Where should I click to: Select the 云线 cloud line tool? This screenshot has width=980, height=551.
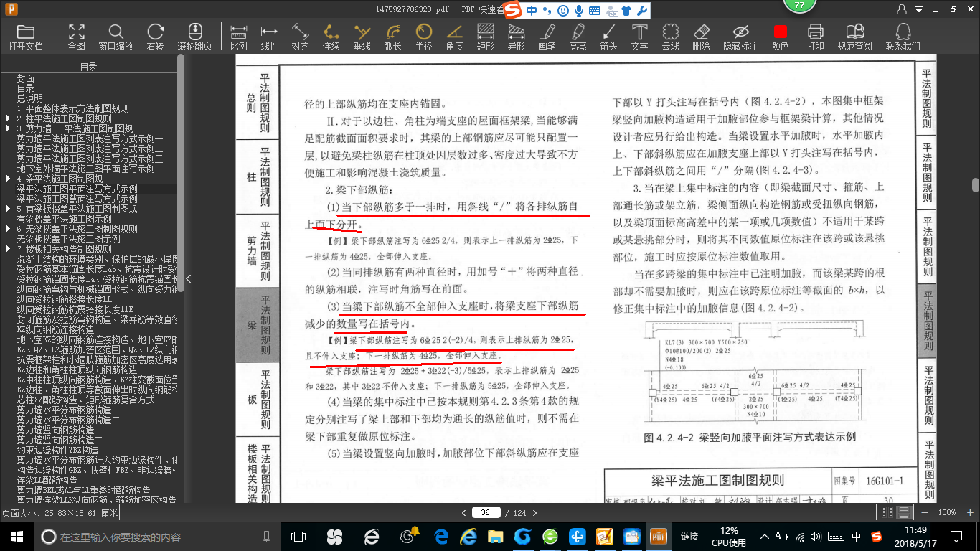point(670,37)
